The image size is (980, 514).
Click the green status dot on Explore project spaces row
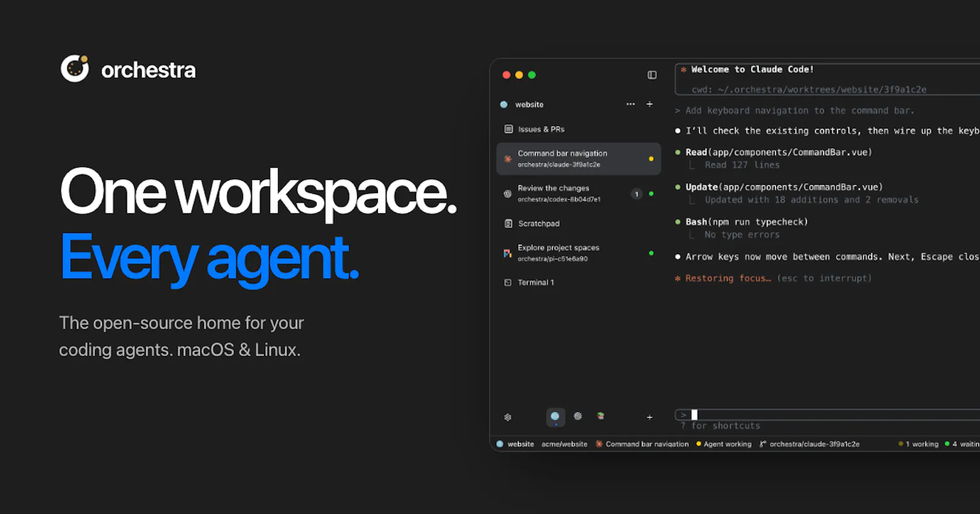click(x=651, y=253)
